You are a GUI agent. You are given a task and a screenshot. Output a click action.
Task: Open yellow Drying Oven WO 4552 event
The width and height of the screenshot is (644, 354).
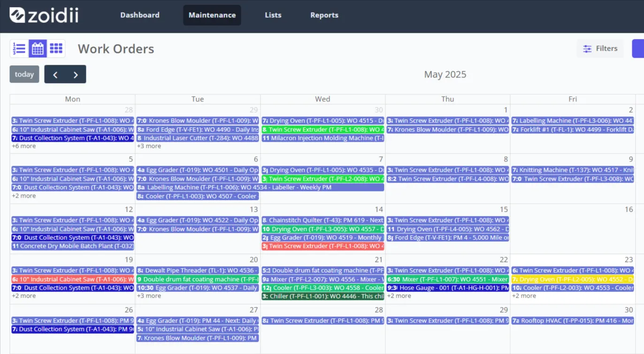tap(573, 279)
